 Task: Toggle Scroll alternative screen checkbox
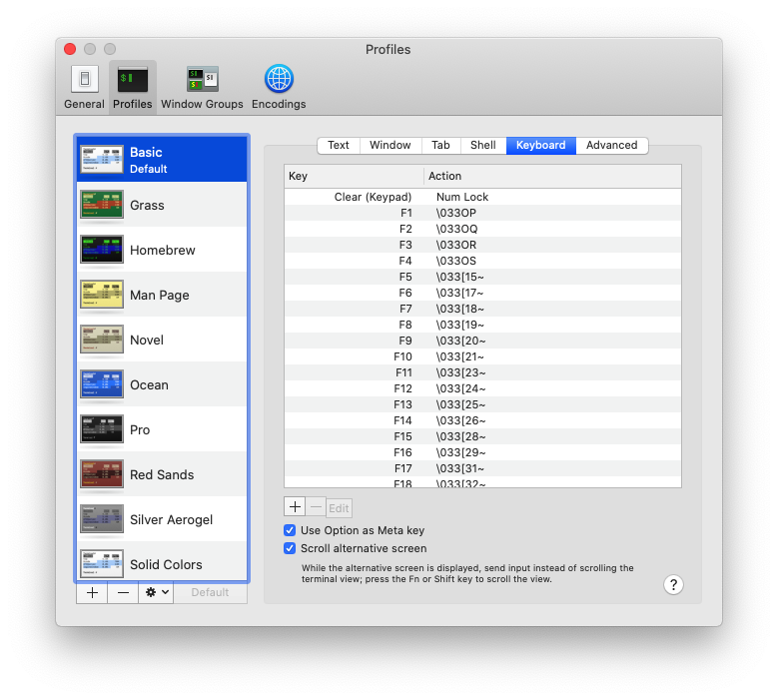[290, 548]
